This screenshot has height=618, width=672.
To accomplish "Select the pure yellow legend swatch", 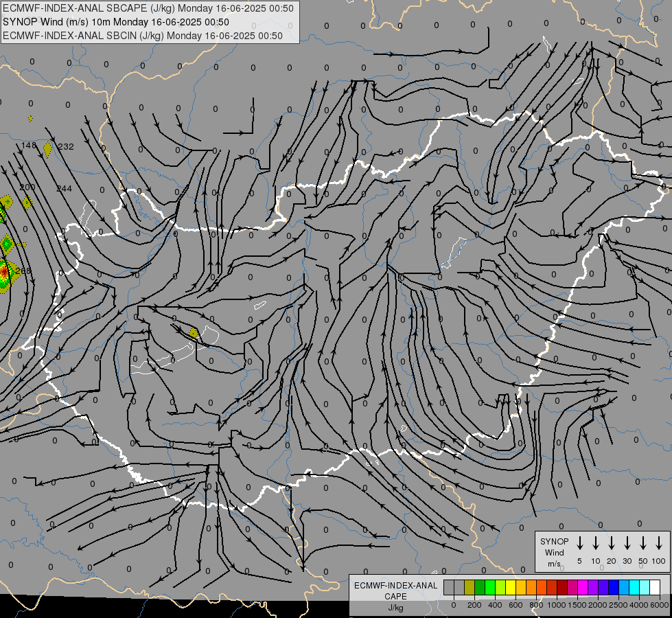I will pos(511,587).
